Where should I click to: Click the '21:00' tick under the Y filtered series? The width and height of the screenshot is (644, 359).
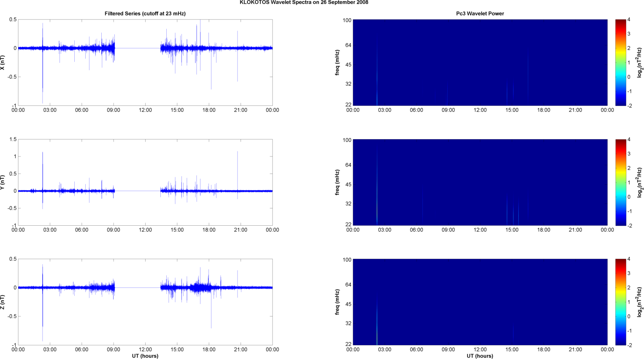tap(241, 230)
